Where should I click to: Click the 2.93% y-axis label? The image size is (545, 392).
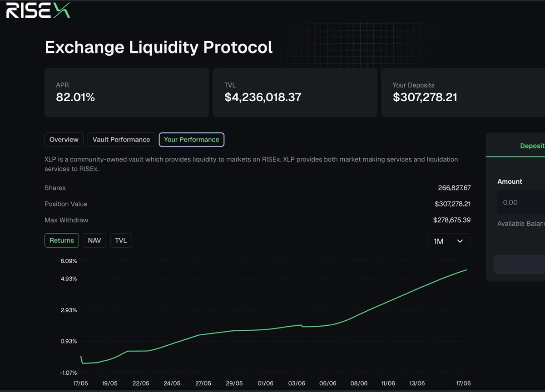click(68, 310)
